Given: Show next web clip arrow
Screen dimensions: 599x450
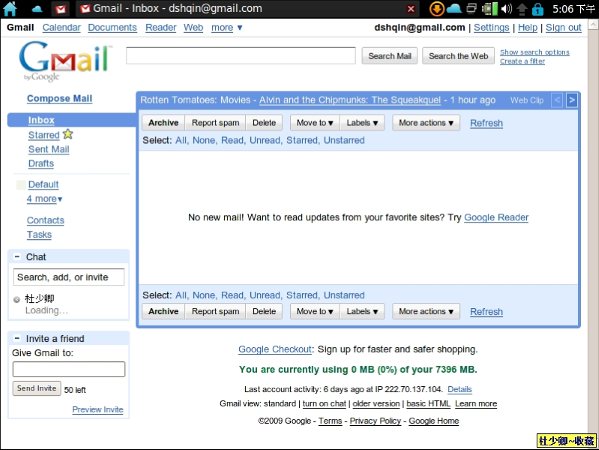Looking at the screenshot, I should 571,100.
